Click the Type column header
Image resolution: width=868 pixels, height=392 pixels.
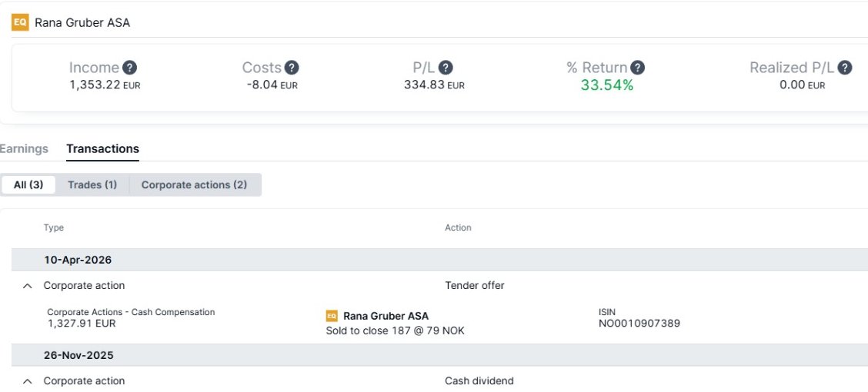click(x=54, y=228)
